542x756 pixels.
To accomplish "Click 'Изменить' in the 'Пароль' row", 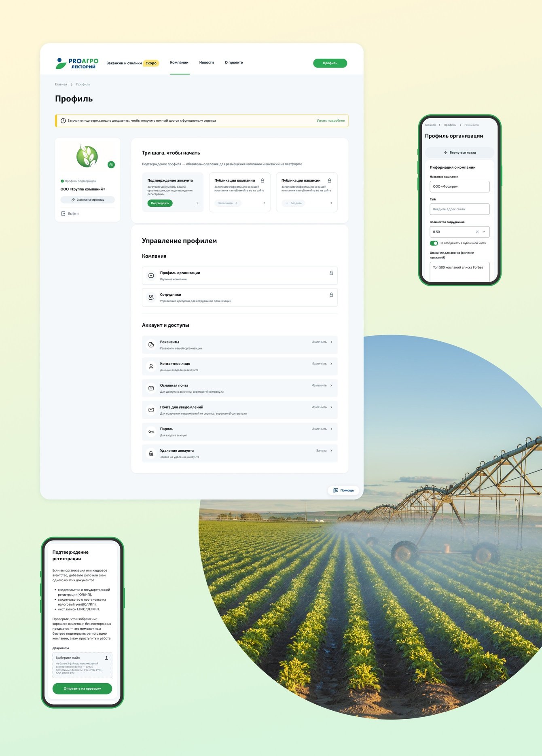I will click(x=319, y=429).
